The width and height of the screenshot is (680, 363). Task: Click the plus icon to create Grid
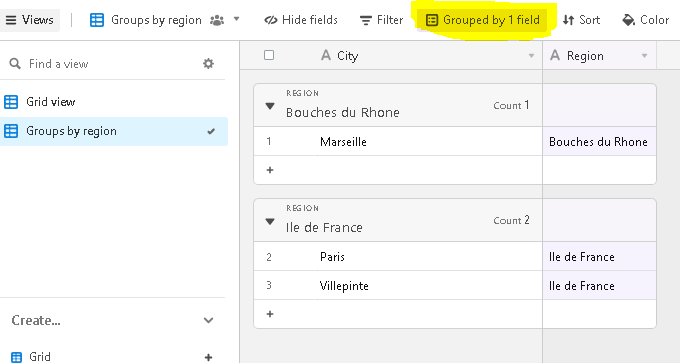point(208,357)
